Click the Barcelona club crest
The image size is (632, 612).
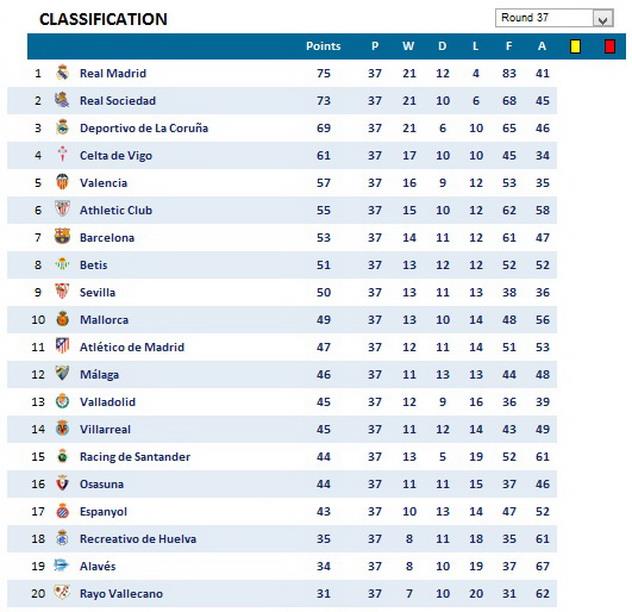pos(62,237)
